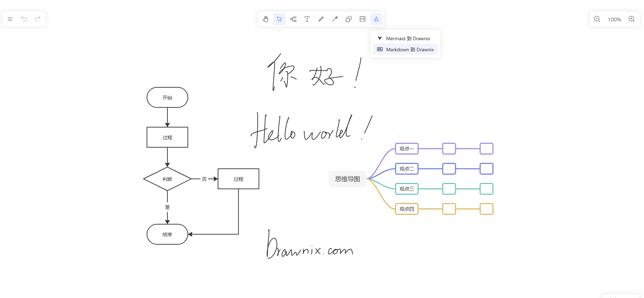Click the 是 connector label
Screen dimensions: 644x298
click(x=167, y=207)
